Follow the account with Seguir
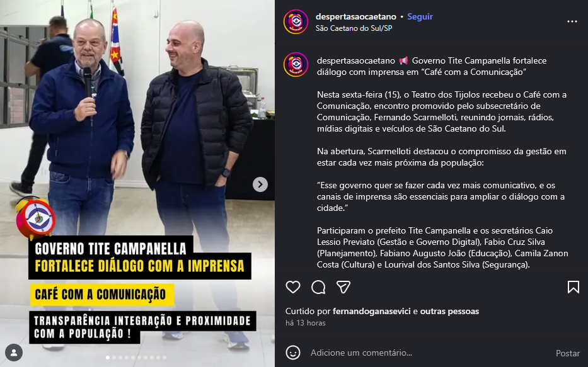588x367 pixels. [x=420, y=16]
